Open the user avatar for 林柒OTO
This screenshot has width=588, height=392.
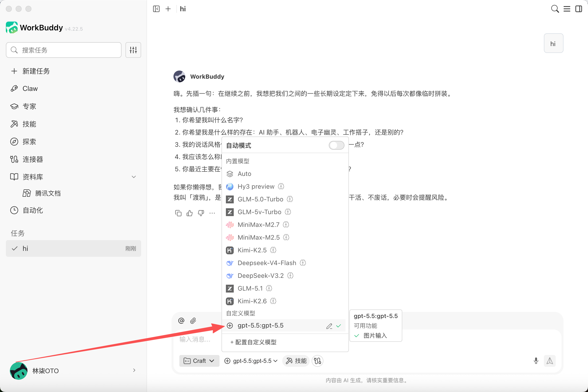tap(19, 371)
